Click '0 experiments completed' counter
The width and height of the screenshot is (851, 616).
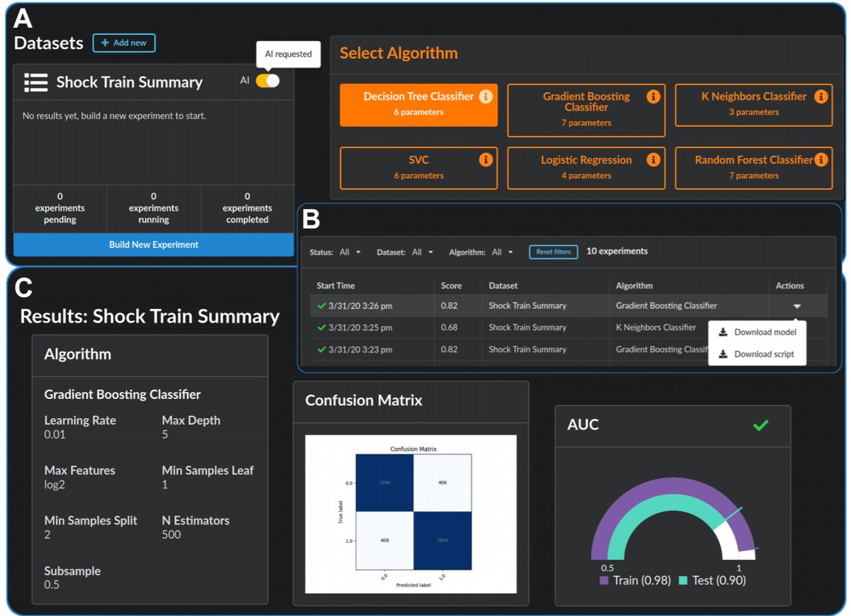pos(247,208)
